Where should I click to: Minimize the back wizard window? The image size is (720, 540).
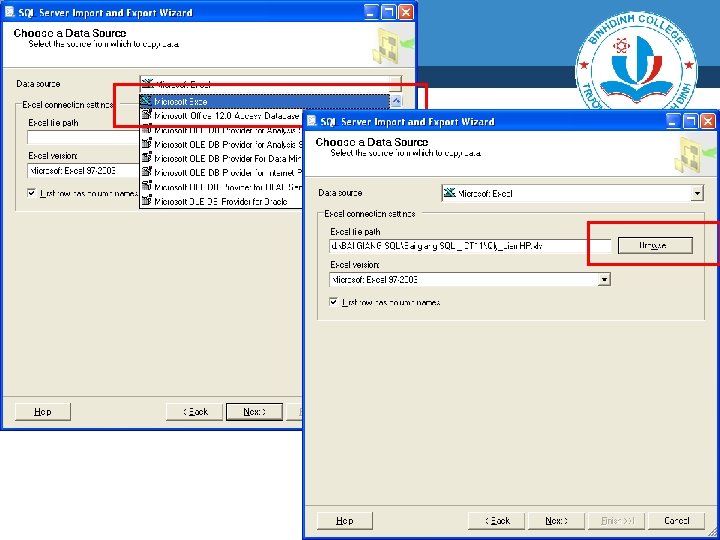click(371, 12)
